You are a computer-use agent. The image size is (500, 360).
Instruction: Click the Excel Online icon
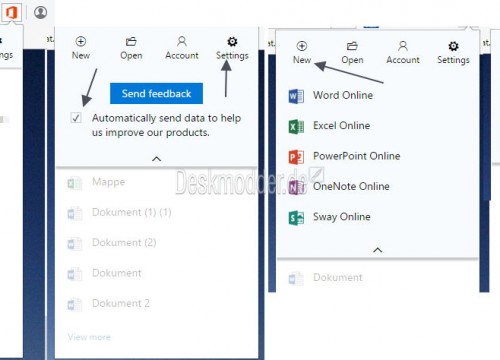[x=296, y=126]
